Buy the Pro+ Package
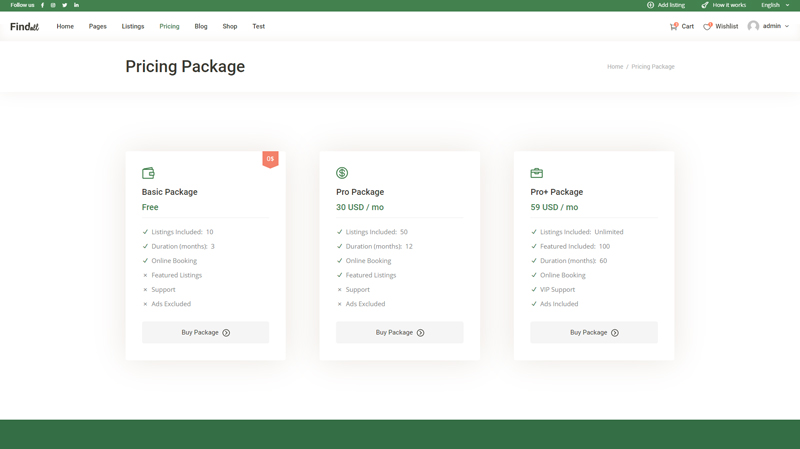Image resolution: width=800 pixels, height=449 pixels. click(x=594, y=332)
